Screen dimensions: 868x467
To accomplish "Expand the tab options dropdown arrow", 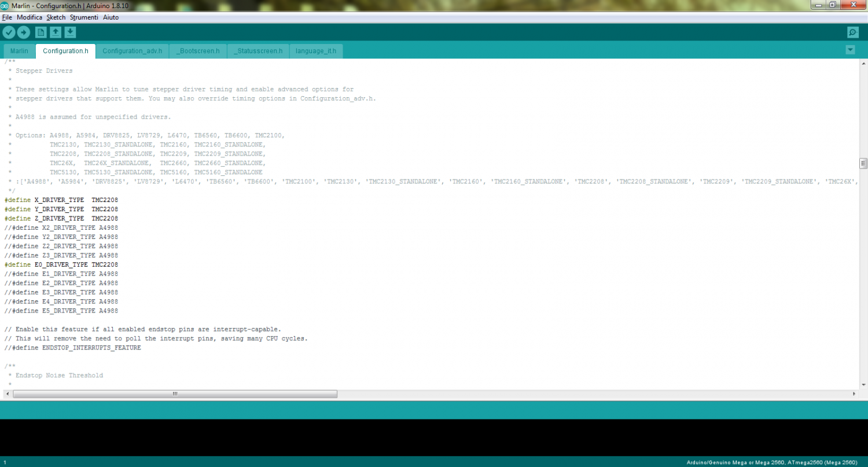I will point(850,50).
